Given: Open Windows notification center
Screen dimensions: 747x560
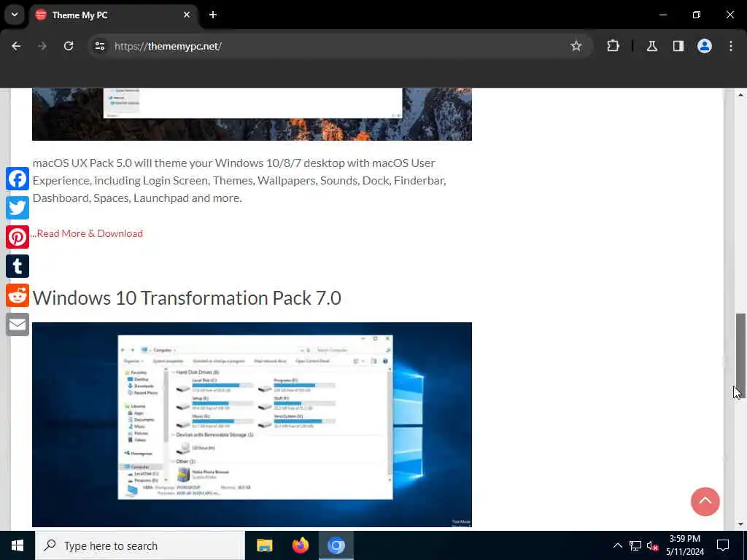Looking at the screenshot, I should (x=723, y=545).
